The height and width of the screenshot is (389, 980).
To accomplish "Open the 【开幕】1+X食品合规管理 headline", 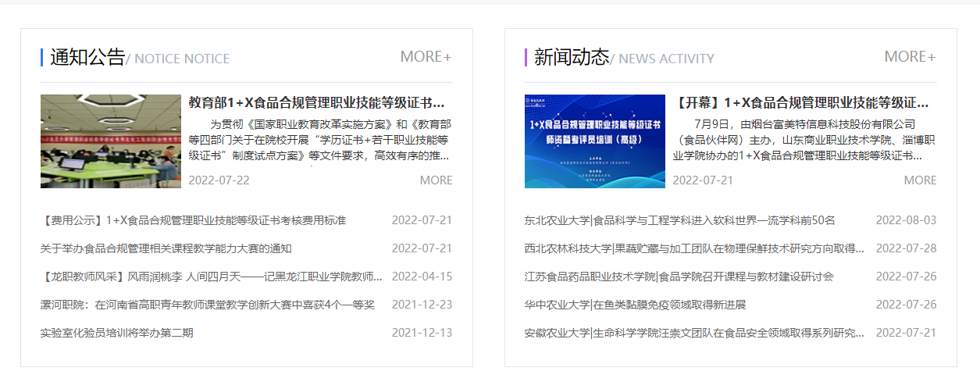I will [800, 103].
